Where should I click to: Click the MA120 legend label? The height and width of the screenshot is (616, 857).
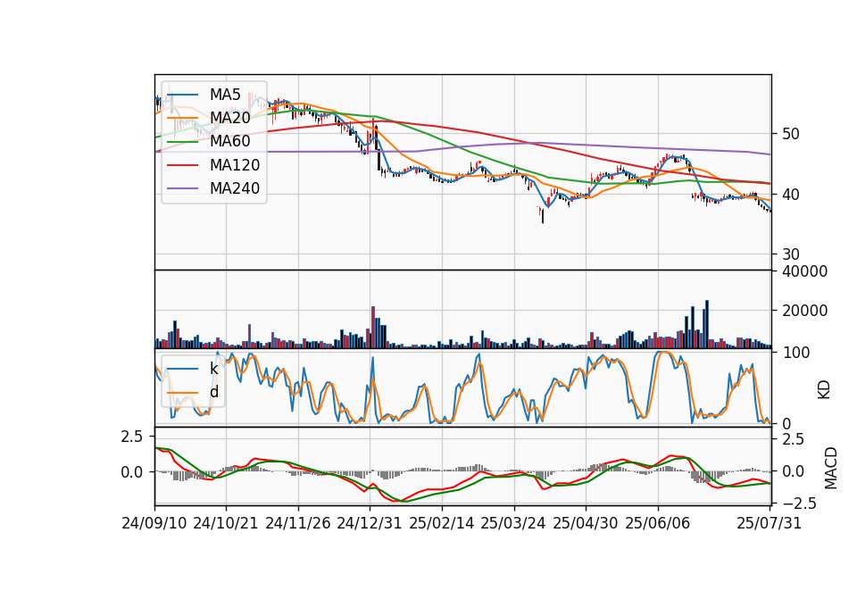235,165
